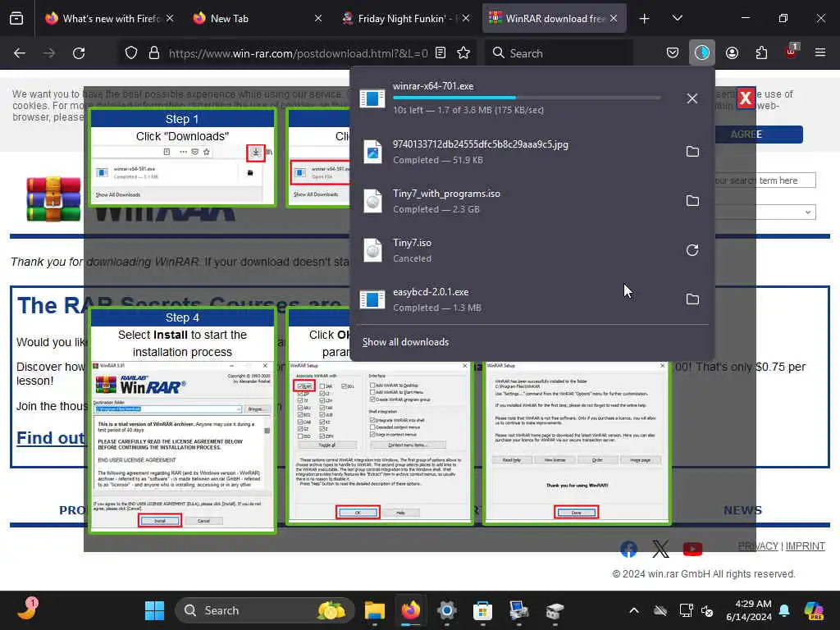Image resolution: width=840 pixels, height=630 pixels.
Task: Open the NEWS navigation item
Action: (742, 510)
